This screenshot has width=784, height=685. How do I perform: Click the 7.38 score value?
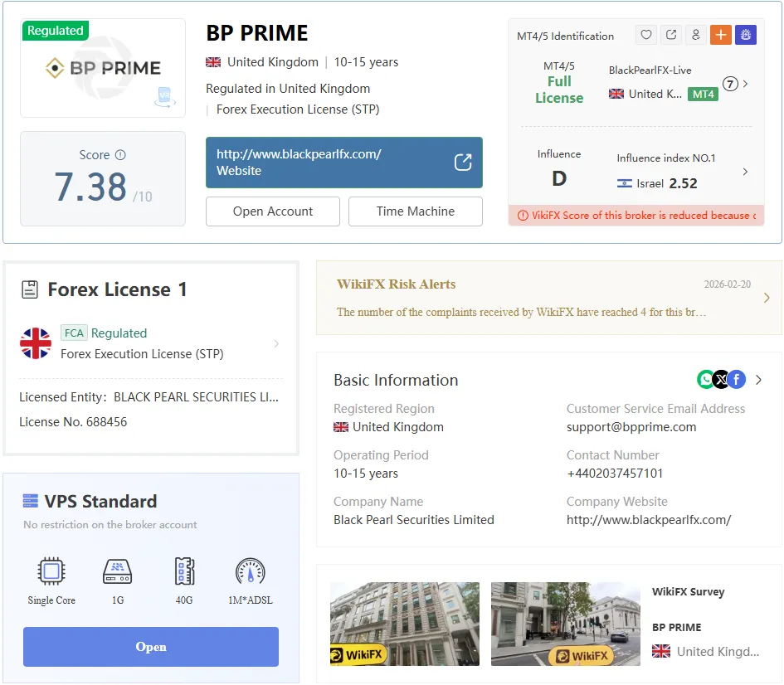click(90, 187)
